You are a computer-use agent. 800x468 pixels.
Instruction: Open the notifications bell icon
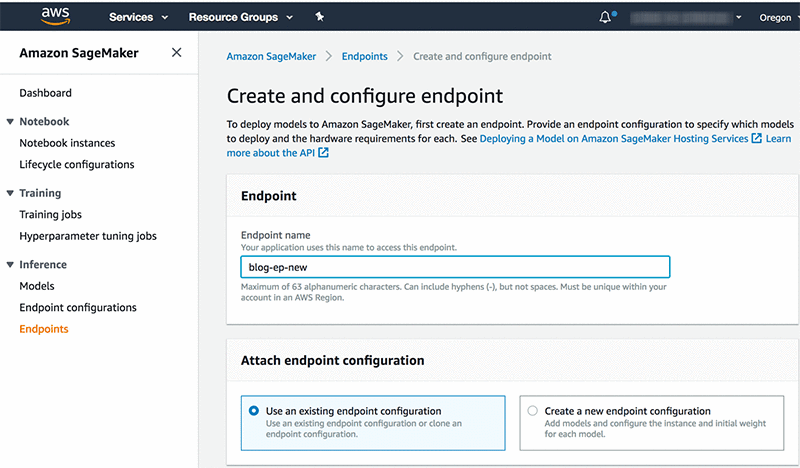pyautogui.click(x=605, y=17)
